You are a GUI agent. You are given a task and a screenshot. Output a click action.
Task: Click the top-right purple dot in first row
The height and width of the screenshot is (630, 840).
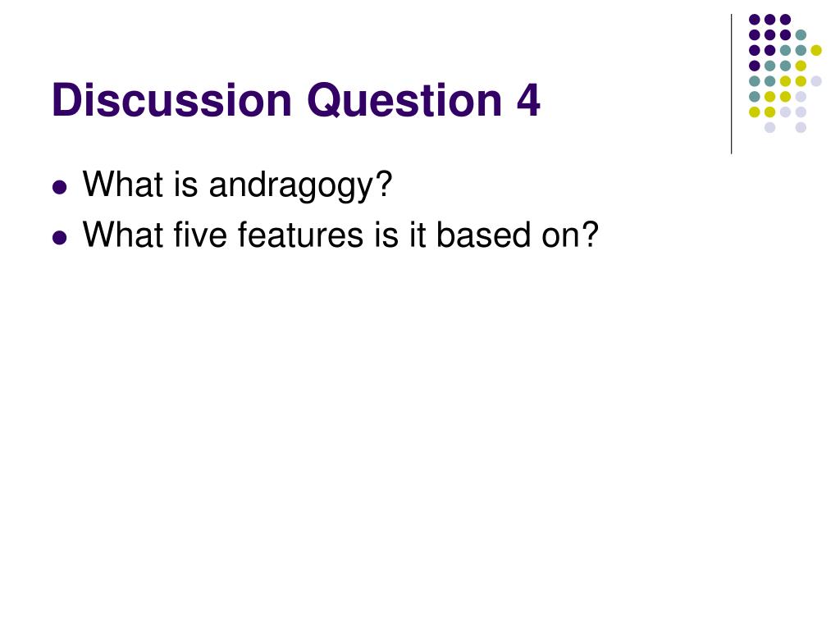click(785, 20)
